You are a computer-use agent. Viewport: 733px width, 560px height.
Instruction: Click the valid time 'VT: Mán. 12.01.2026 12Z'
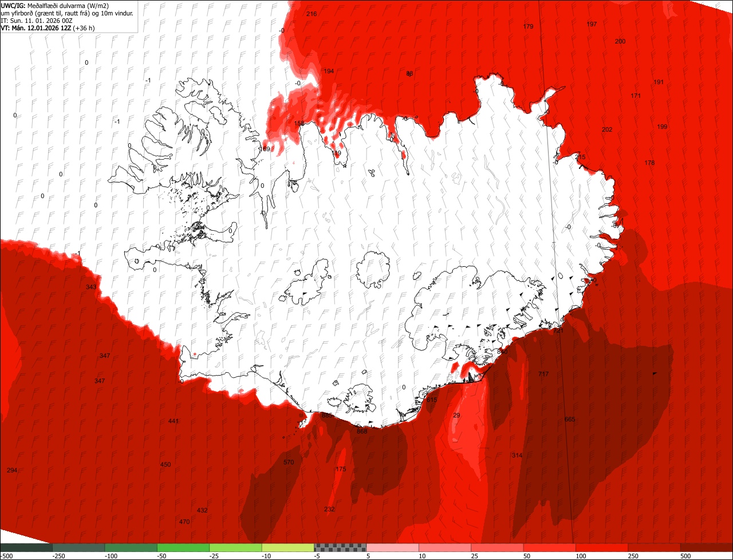[36, 27]
